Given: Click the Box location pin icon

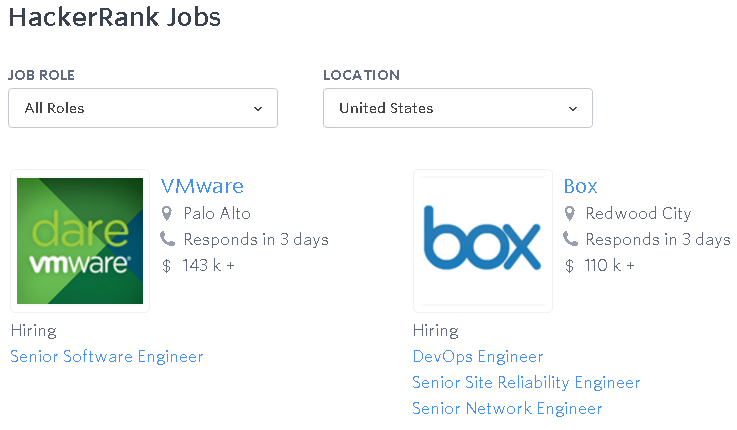Looking at the screenshot, I should pyautogui.click(x=569, y=213).
